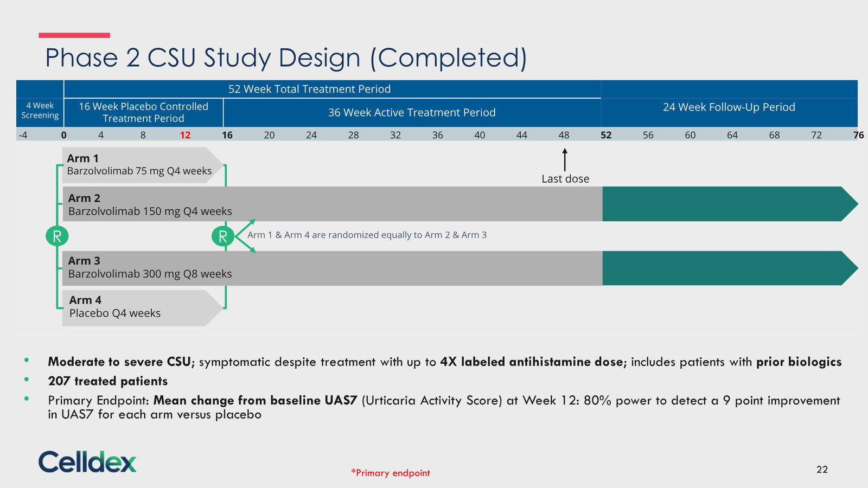This screenshot has height=488, width=868.
Task: Click the Arm 1 & Arm 4 randomization note
Action: pyautogui.click(x=367, y=235)
